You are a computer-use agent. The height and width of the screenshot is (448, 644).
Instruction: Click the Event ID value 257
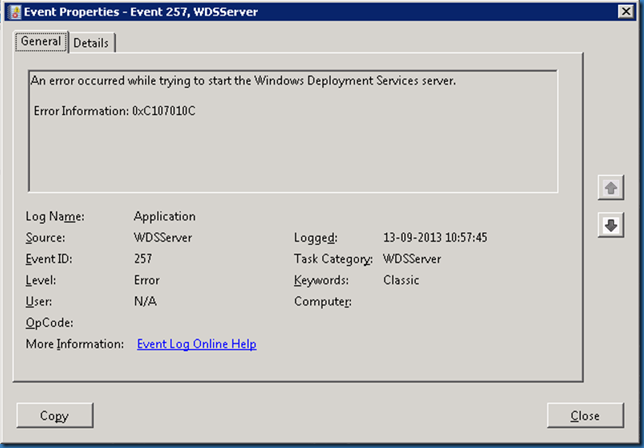pyautogui.click(x=143, y=259)
